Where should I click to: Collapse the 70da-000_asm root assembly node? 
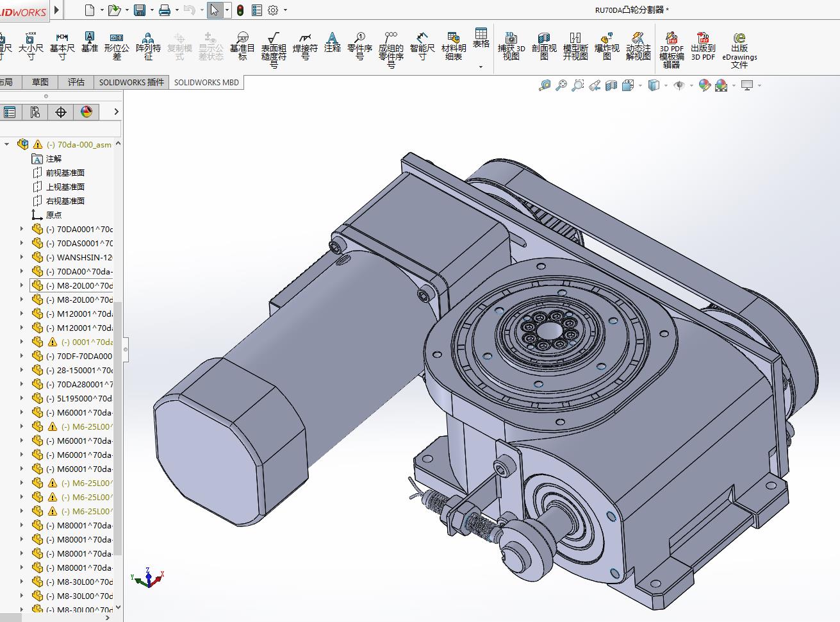(7, 144)
